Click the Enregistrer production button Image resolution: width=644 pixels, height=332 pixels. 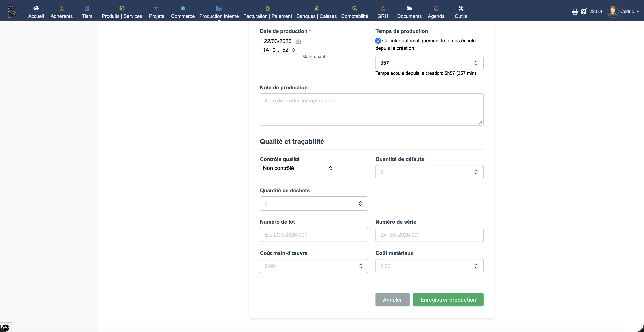click(x=448, y=300)
